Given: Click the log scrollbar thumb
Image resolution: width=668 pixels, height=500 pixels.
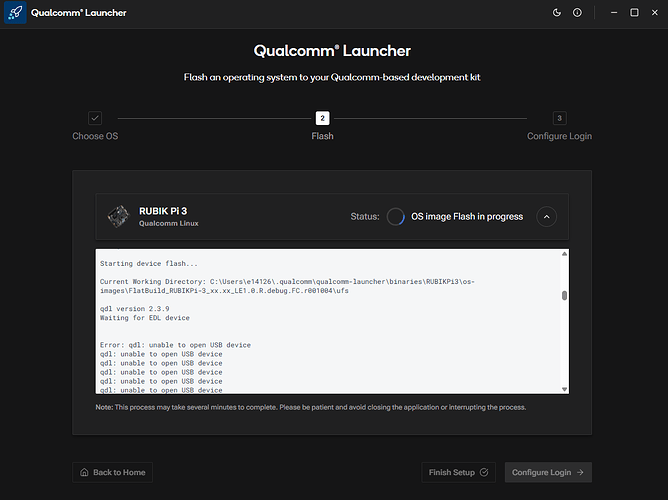Looking at the screenshot, I should point(564,296).
